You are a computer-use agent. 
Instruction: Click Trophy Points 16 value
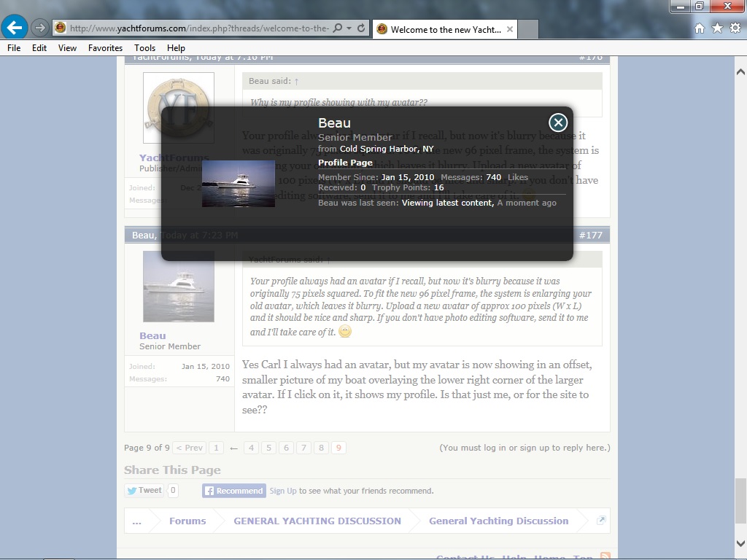(438, 187)
